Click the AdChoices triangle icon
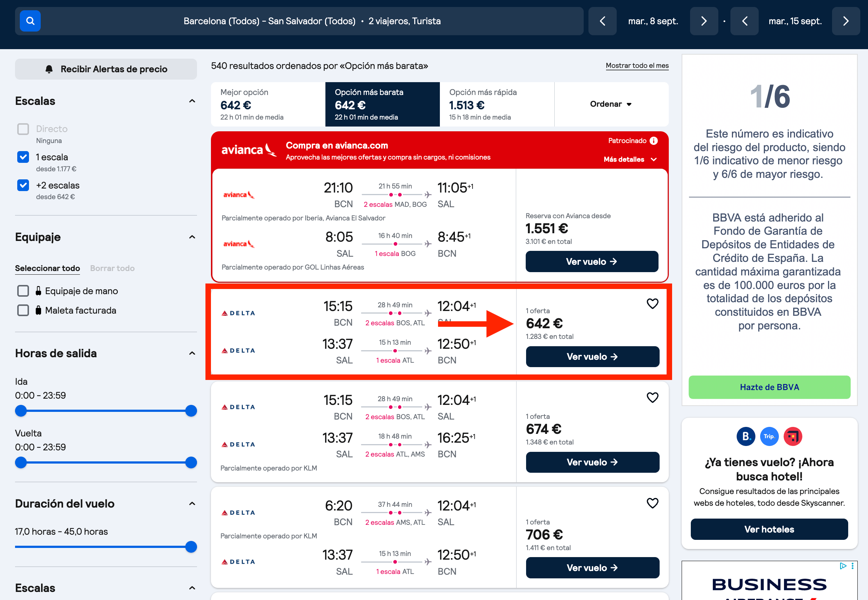 (843, 566)
